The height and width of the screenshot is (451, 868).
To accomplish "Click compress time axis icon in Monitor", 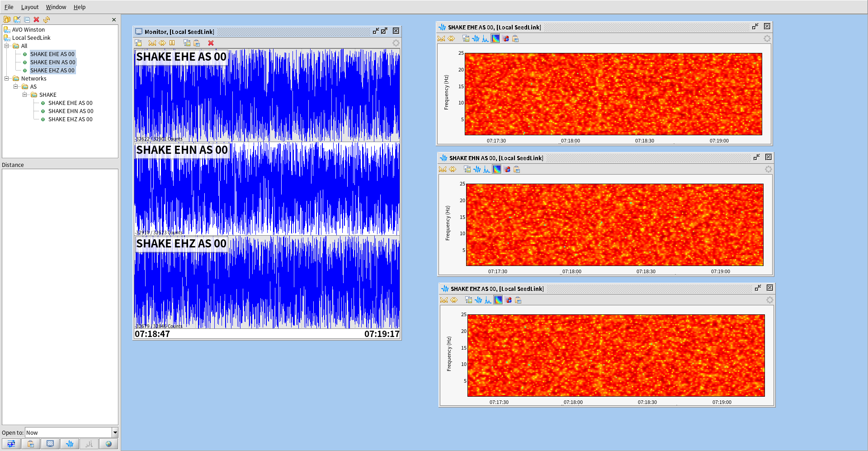I will point(152,43).
